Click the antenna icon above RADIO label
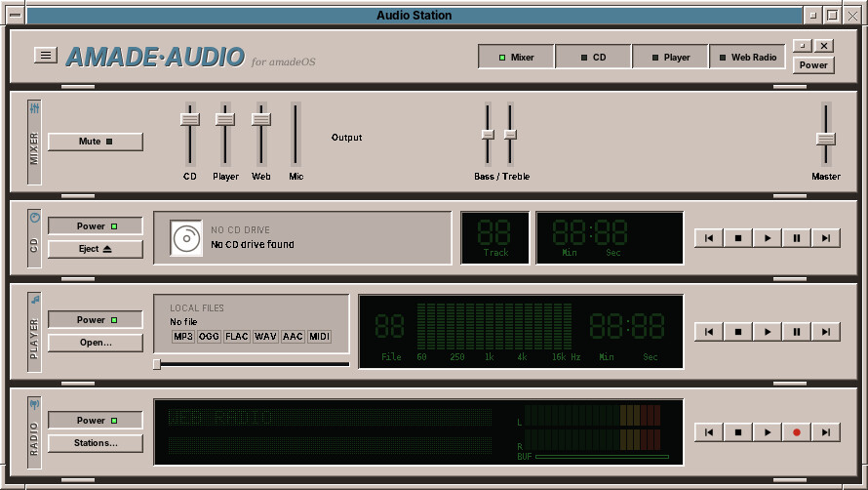Screen dimensions: 868x490 [x=34, y=404]
